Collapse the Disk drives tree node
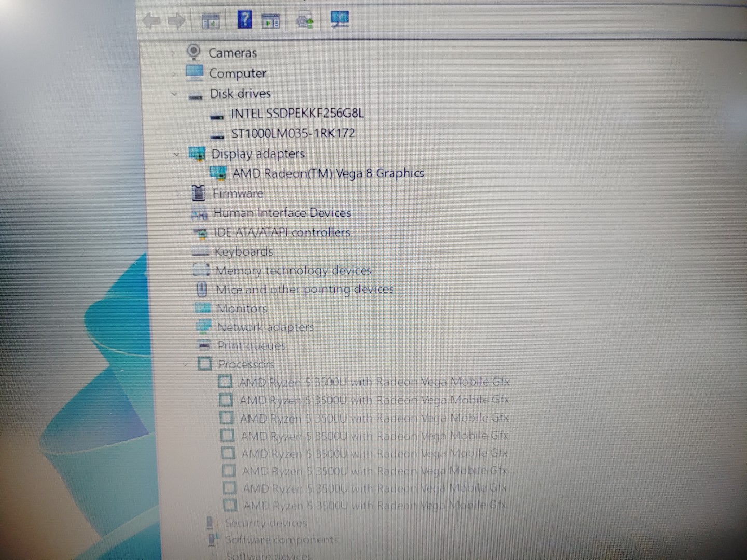The width and height of the screenshot is (747, 560). pyautogui.click(x=175, y=94)
